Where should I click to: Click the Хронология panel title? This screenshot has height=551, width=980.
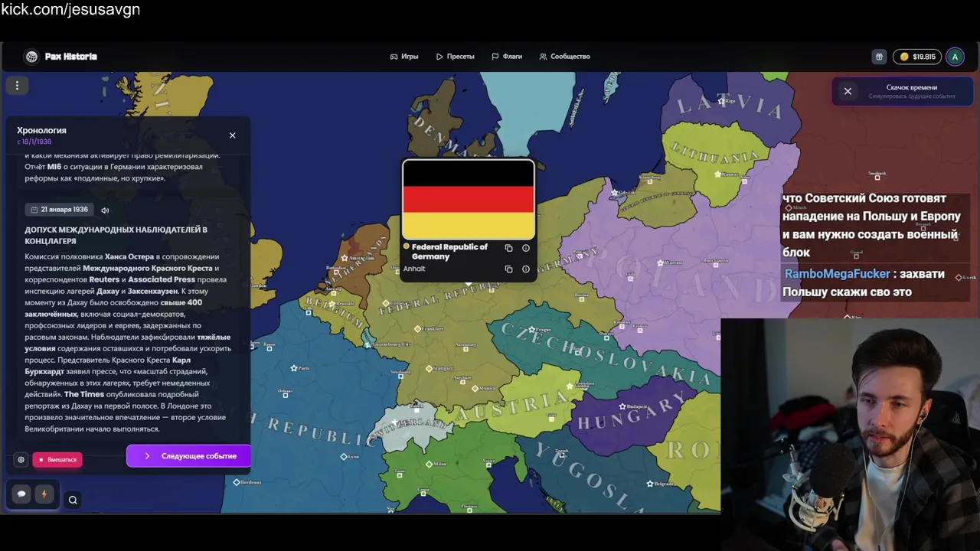pyautogui.click(x=41, y=130)
